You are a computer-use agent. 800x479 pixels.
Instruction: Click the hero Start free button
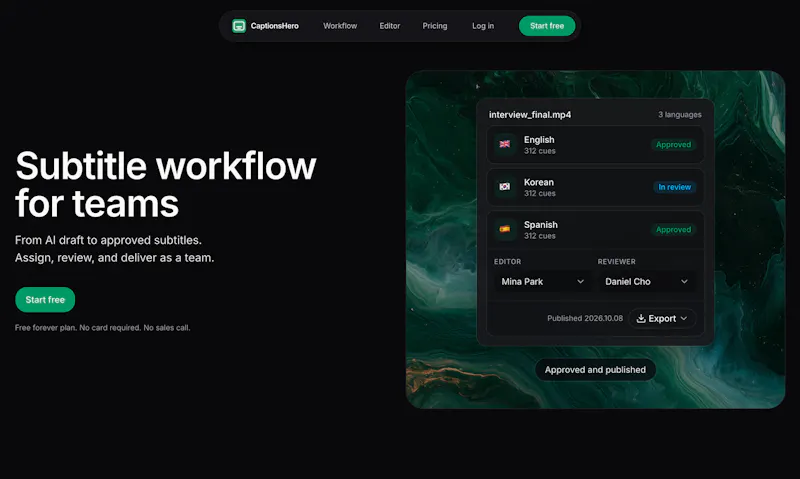point(45,300)
